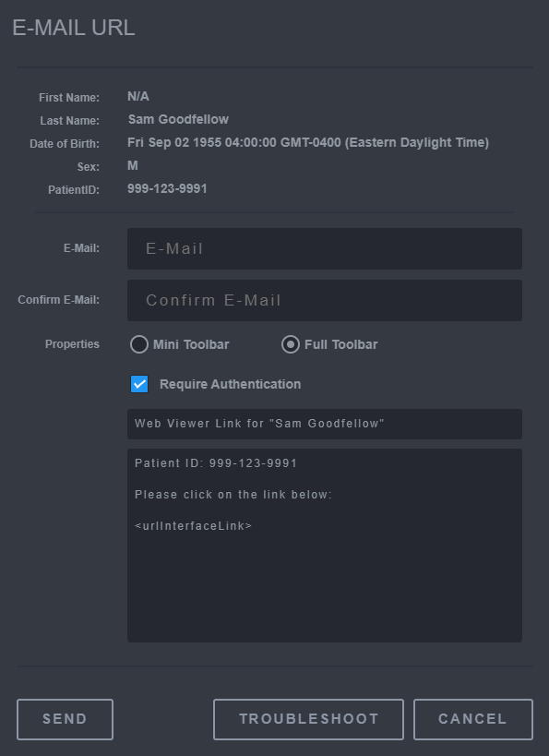Click the TROUBLESHOOT button
549x756 pixels.
click(308, 719)
